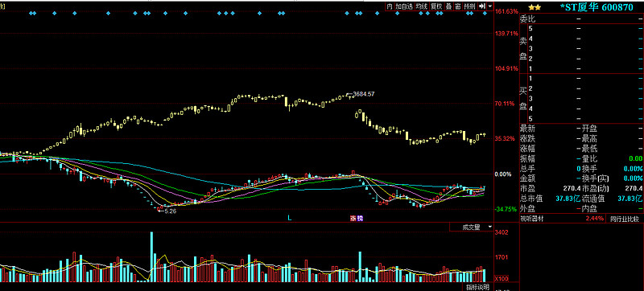Click the -34.75% axis label
Image resolution: width=644 pixels, height=291 pixels.
[506, 209]
